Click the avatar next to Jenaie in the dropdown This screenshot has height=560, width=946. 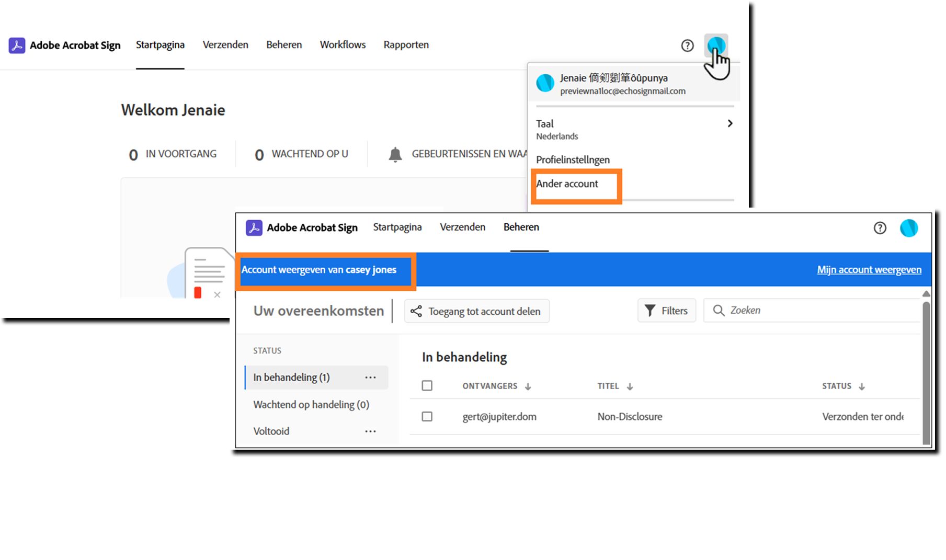click(x=545, y=83)
